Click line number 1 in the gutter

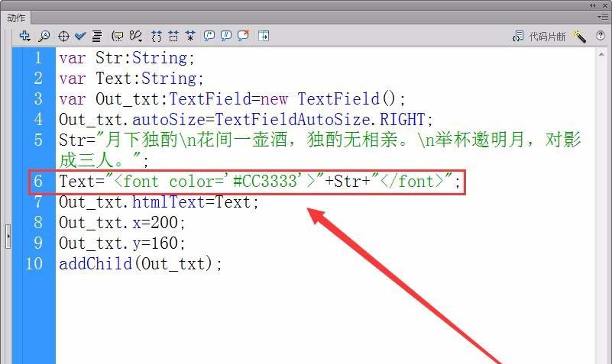38,58
